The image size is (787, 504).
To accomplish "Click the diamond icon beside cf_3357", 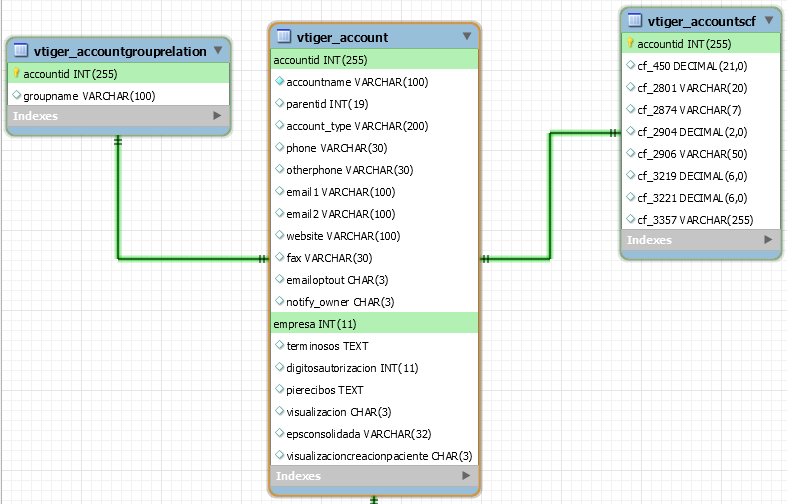I will coord(630,219).
